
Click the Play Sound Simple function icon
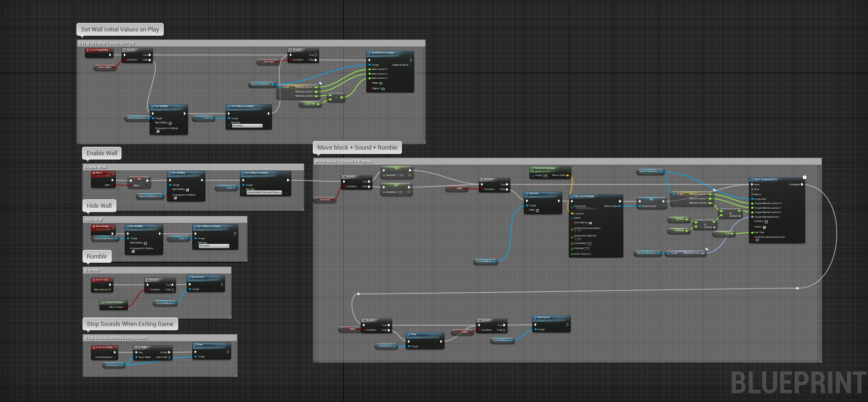[x=572, y=197]
